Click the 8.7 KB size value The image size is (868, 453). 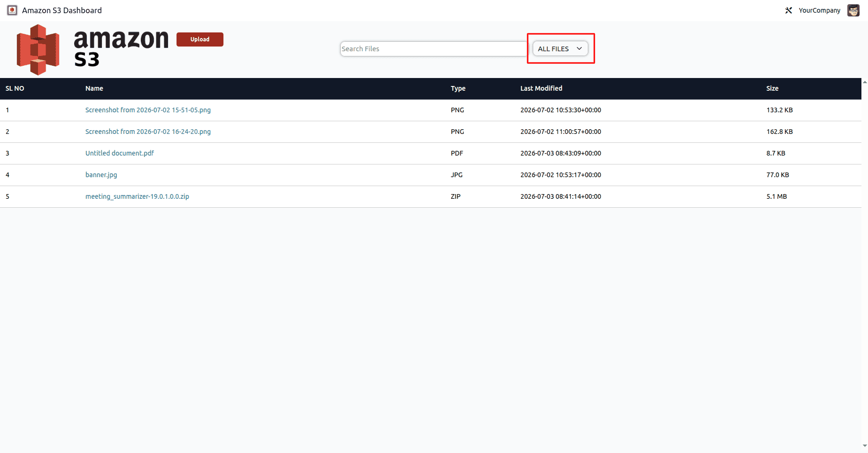tap(776, 153)
